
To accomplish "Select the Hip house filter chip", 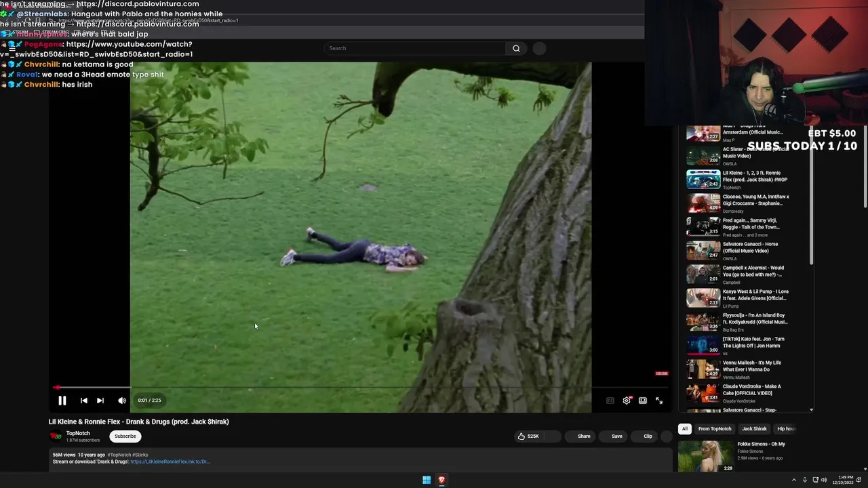I will pos(787,428).
